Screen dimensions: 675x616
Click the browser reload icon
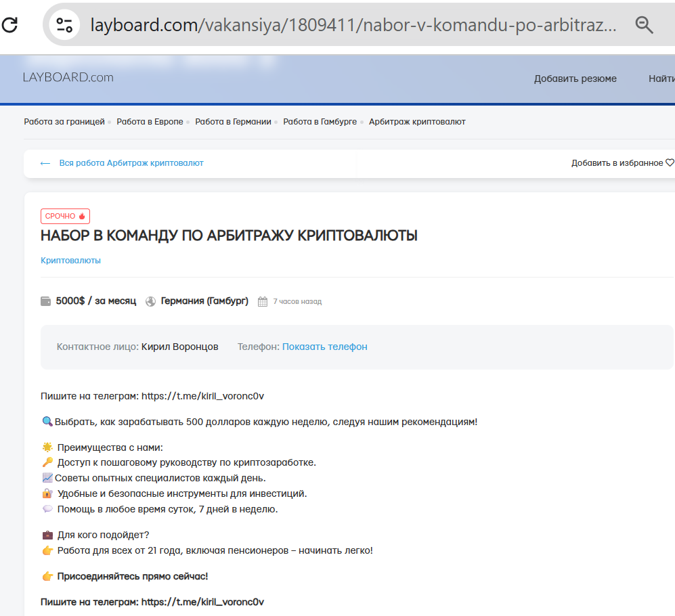coord(9,26)
